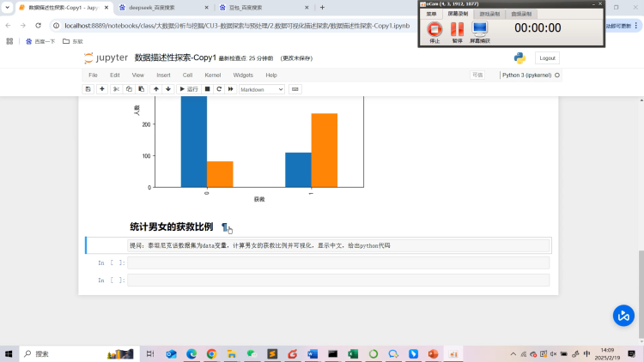Screen dimensions: 644x362
Task: Cut the selected cell with the scissors icon
Action: coord(117,89)
